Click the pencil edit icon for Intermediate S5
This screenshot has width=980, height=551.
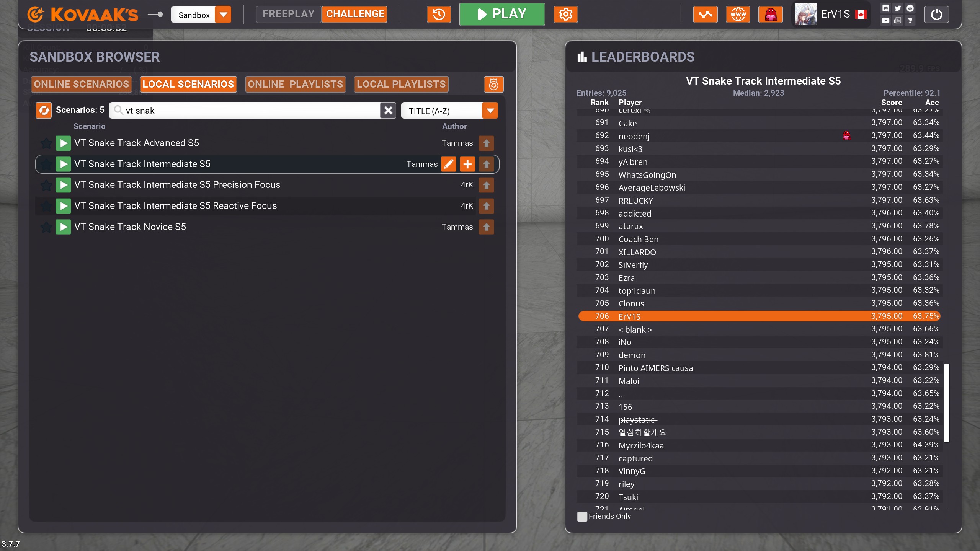tap(448, 164)
